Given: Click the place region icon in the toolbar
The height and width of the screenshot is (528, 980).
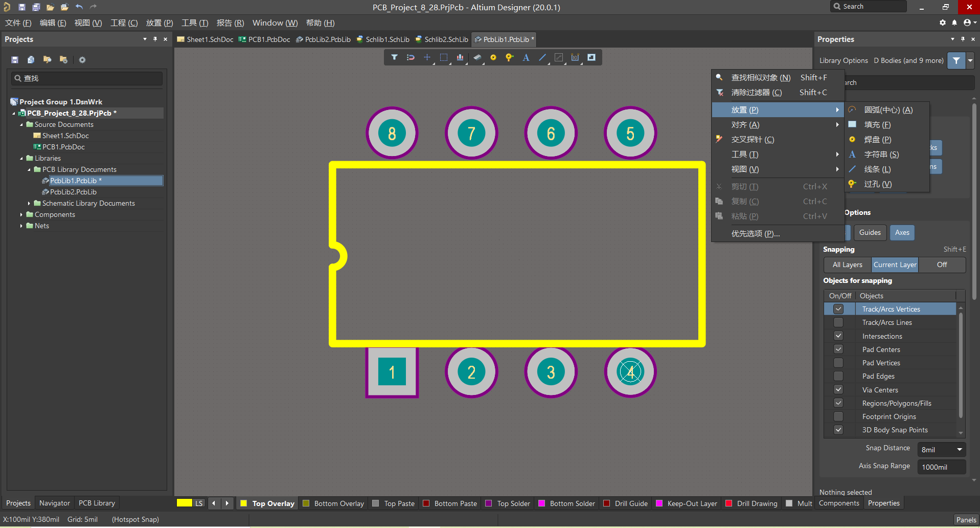Looking at the screenshot, I should point(591,57).
